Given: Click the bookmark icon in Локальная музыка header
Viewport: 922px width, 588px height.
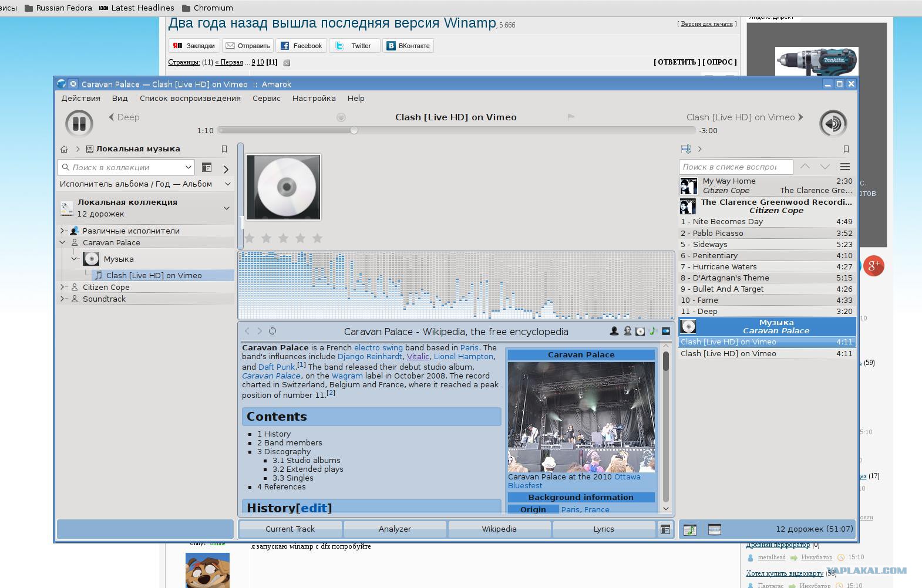Looking at the screenshot, I should (224, 149).
